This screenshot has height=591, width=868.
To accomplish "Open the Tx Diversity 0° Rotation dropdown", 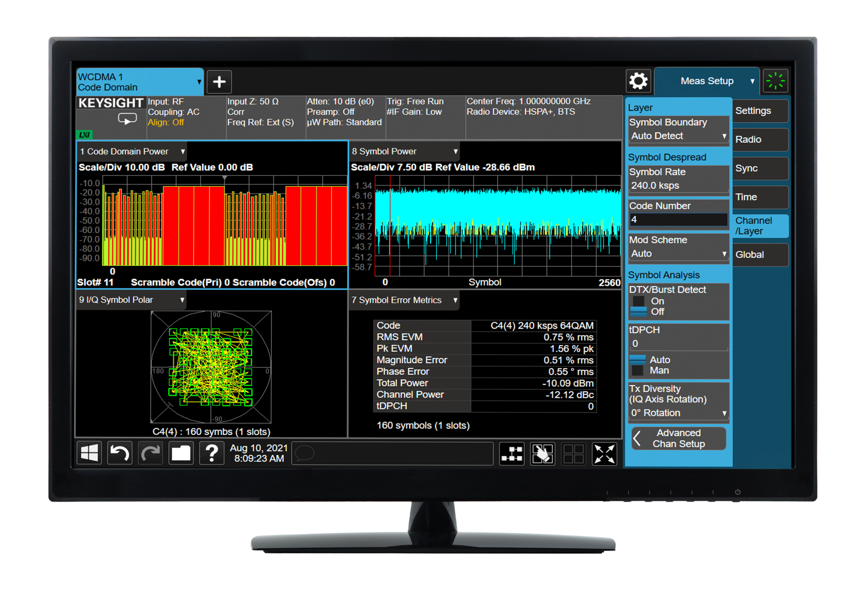I will coord(678,413).
